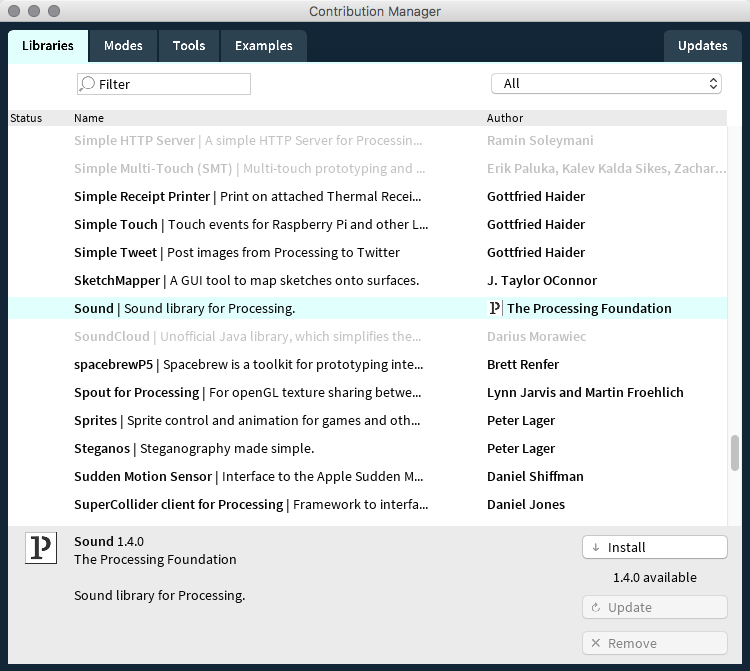Viewport: 750px width, 671px height.
Task: Select the Steganos library row
Action: point(367,448)
